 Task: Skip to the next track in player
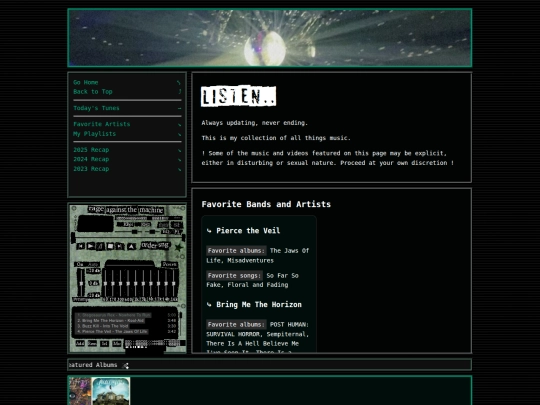pos(120,246)
